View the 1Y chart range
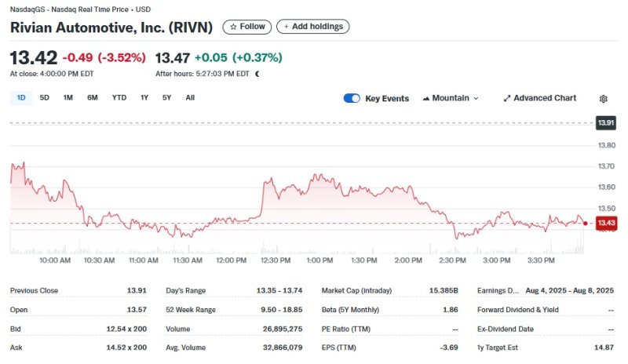The image size is (628, 364). 144,98
